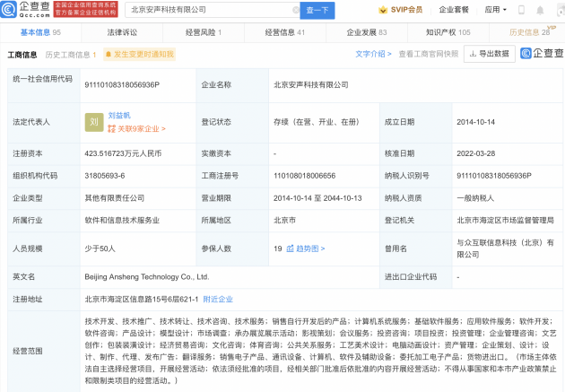Open notifications bell icon
This screenshot has width=565, height=392.
click(540, 11)
